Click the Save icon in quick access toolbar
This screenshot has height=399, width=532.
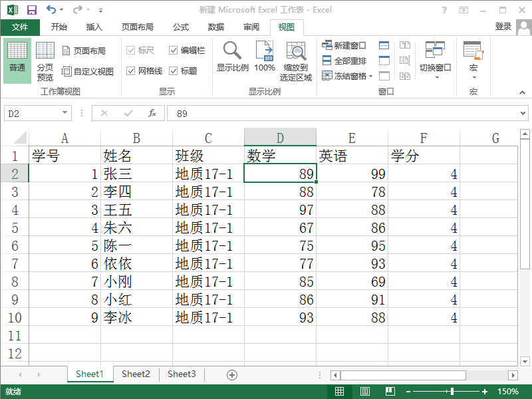point(32,10)
